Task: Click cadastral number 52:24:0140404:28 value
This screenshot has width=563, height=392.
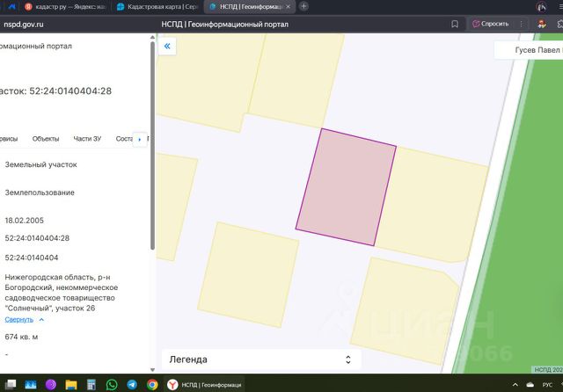Action: [37, 238]
